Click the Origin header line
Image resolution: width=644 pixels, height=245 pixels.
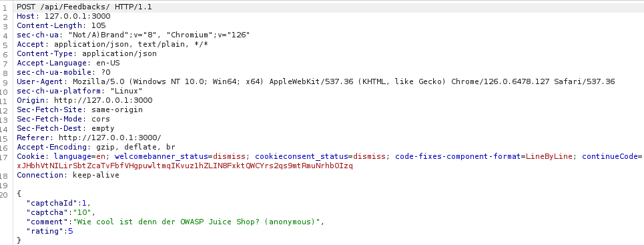click(x=85, y=101)
